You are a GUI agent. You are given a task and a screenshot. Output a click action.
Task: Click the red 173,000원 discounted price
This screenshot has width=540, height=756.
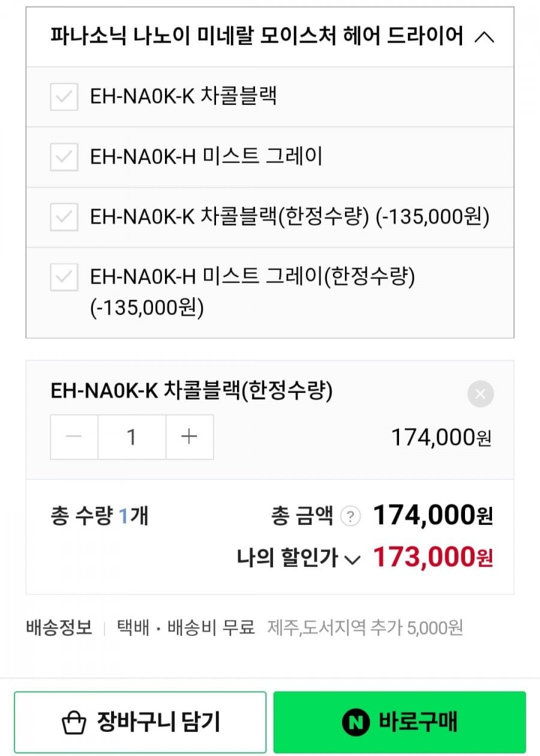pos(433,558)
